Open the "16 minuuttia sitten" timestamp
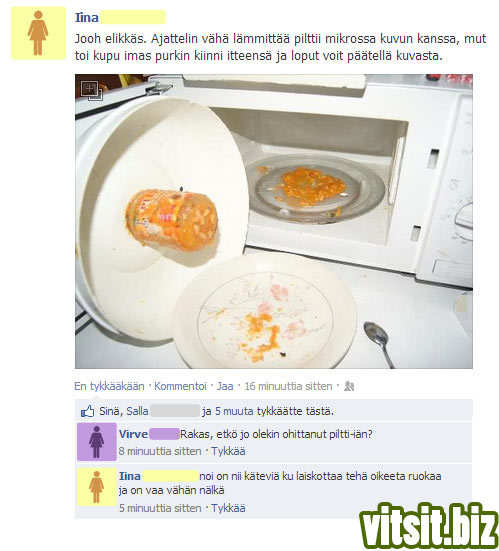 (288, 386)
